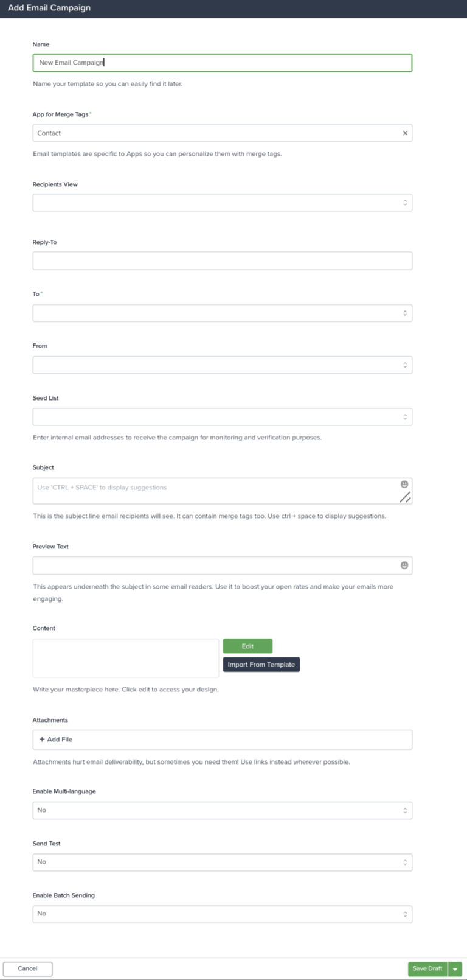
Task: Expand the Recipients View dropdown
Action: (223, 203)
